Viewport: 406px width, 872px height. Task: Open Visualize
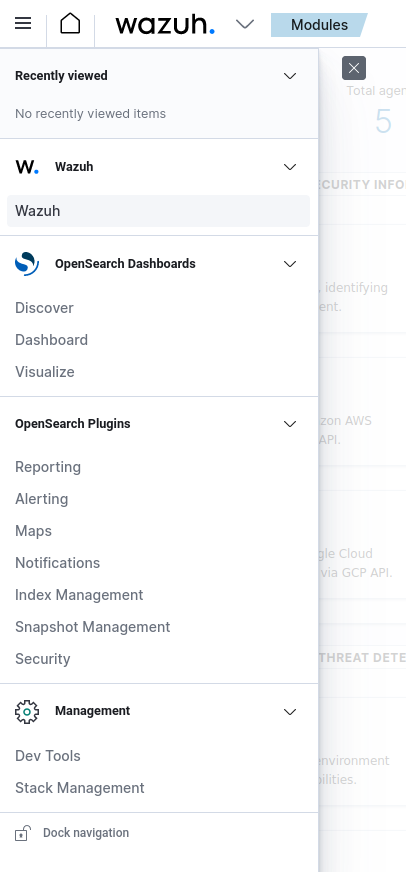coord(44,372)
